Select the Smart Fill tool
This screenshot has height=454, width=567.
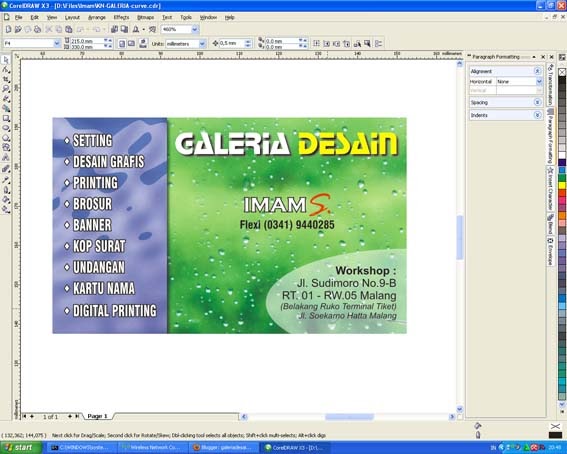6,108
